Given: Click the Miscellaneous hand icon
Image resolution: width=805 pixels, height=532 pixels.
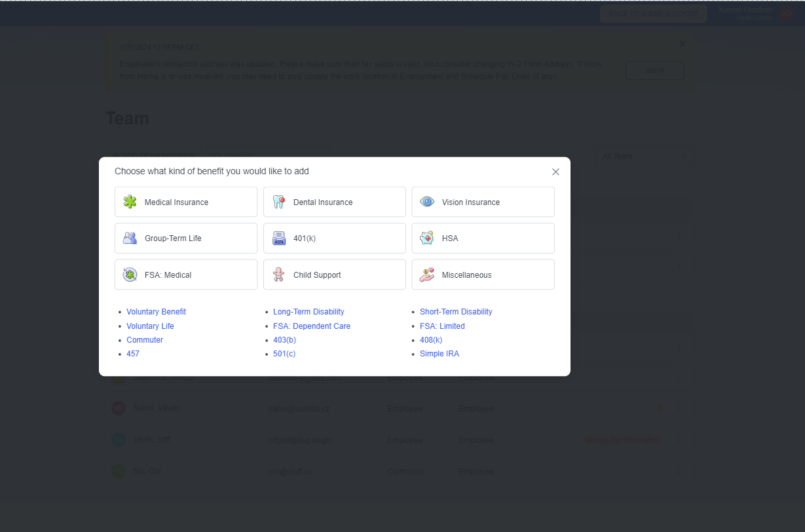Looking at the screenshot, I should 427,275.
